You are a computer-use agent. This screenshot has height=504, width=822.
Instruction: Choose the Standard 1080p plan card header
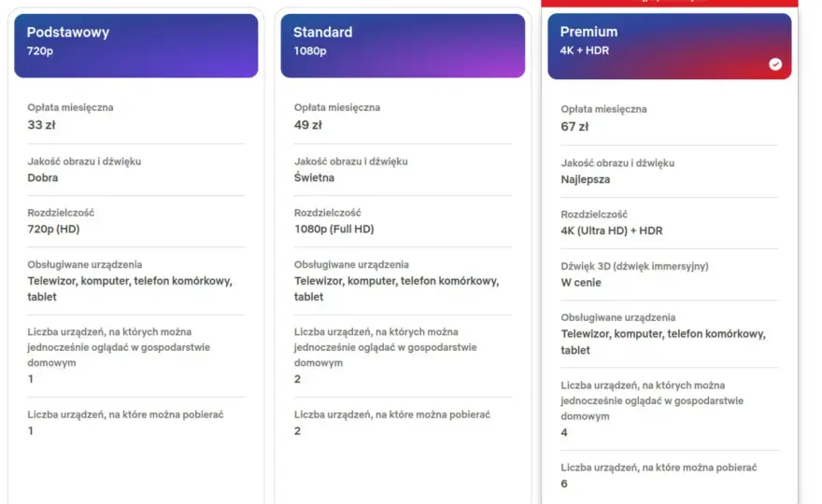pyautogui.click(x=403, y=46)
